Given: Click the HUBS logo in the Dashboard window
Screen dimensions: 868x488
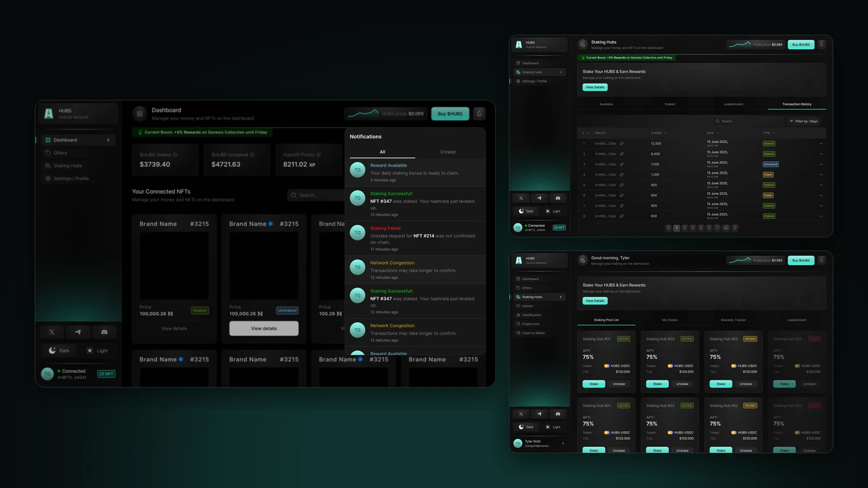Looking at the screenshot, I should pyautogui.click(x=49, y=113).
